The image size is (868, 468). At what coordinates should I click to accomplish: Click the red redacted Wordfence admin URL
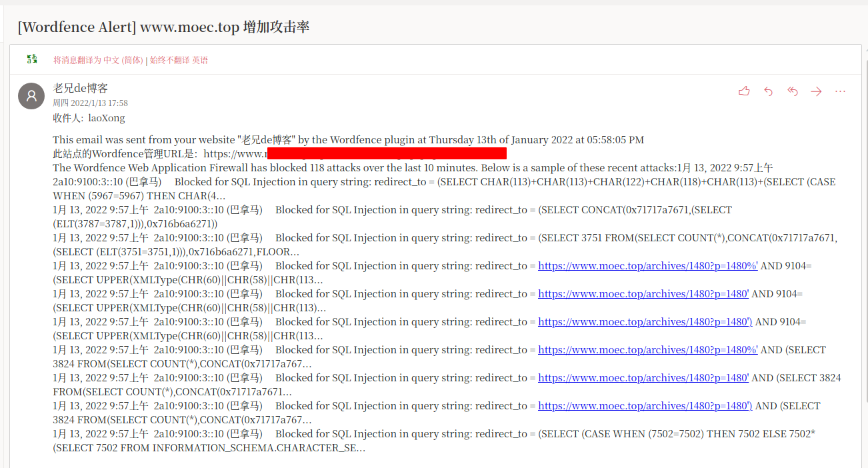point(387,154)
